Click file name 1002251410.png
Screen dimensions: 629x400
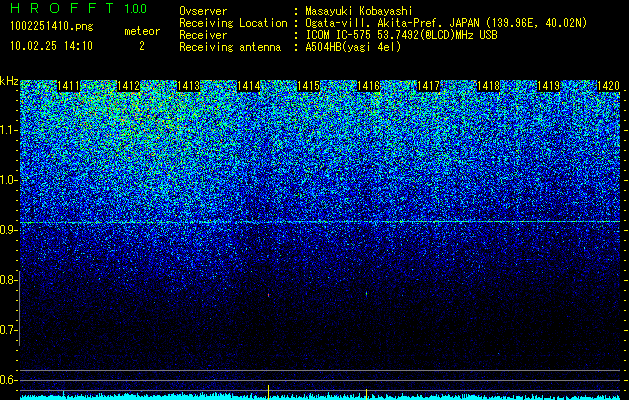click(52, 26)
